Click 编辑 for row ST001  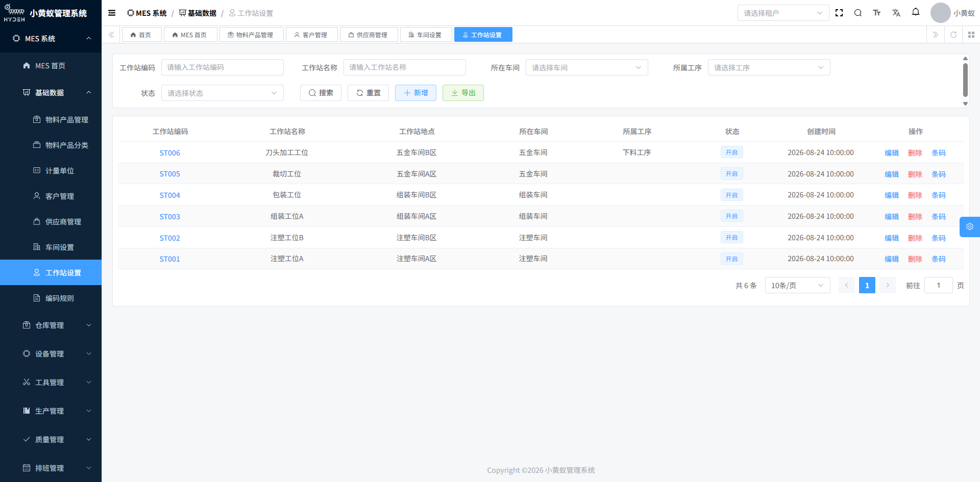click(892, 259)
